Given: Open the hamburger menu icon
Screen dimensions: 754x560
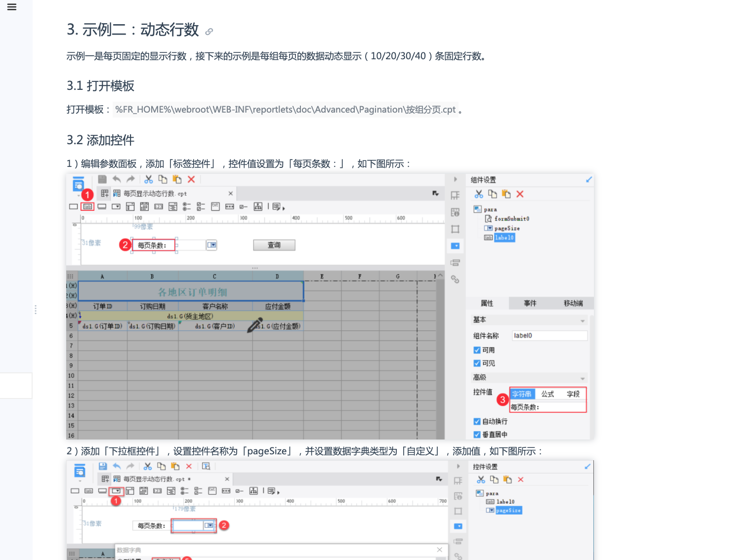Looking at the screenshot, I should click(12, 7).
